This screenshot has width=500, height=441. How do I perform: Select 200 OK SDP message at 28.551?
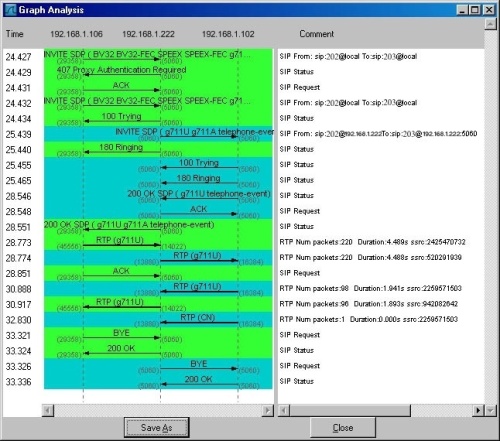click(x=129, y=224)
